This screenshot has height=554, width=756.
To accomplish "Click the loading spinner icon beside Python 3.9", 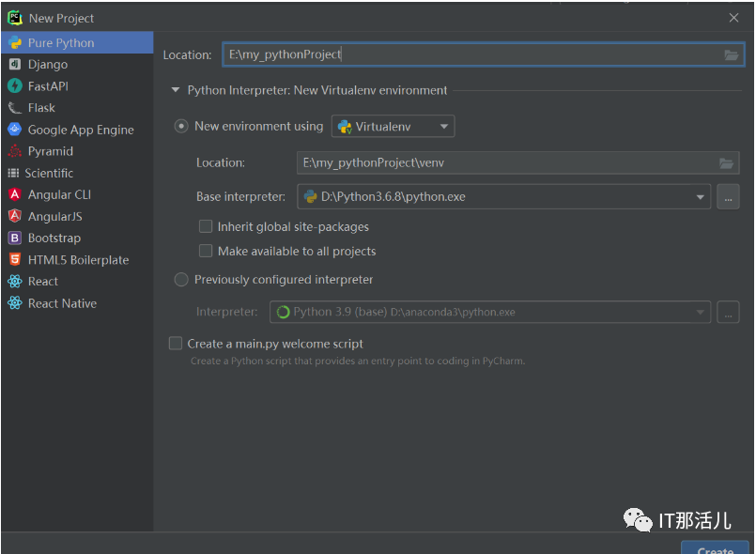I will [283, 312].
